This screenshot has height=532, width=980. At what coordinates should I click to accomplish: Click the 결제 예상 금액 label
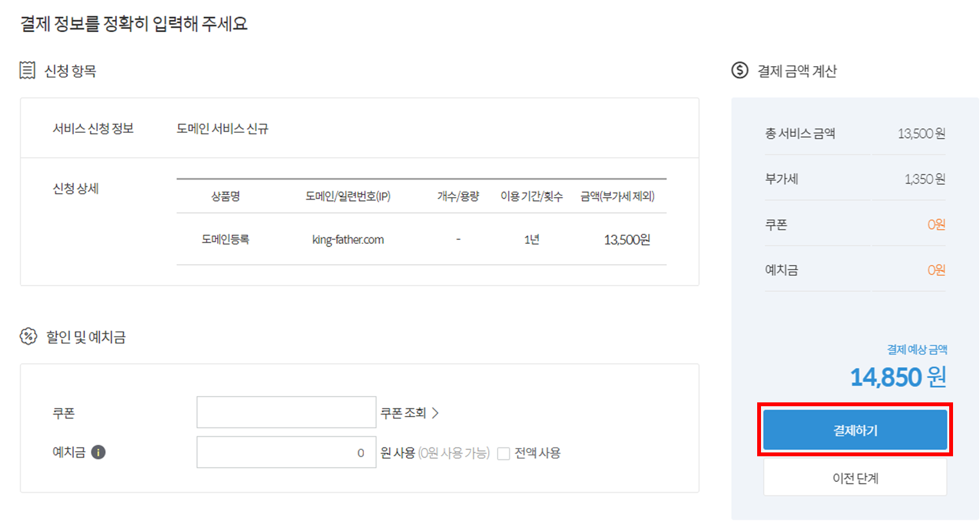(917, 350)
